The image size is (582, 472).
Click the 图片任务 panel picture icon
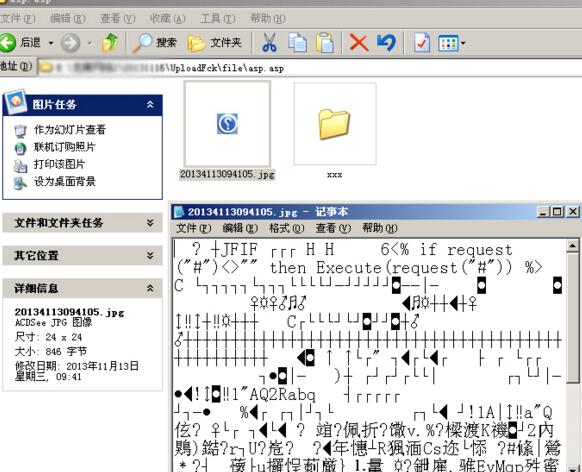(16, 101)
